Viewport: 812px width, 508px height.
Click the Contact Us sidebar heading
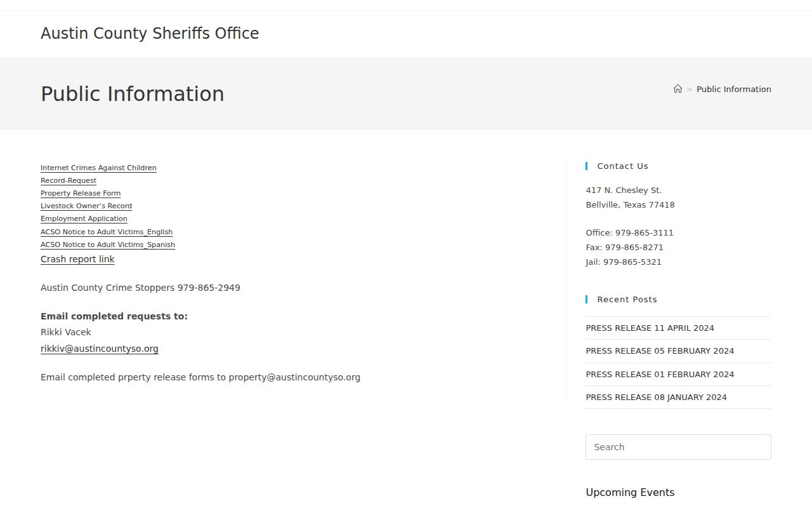pos(622,166)
